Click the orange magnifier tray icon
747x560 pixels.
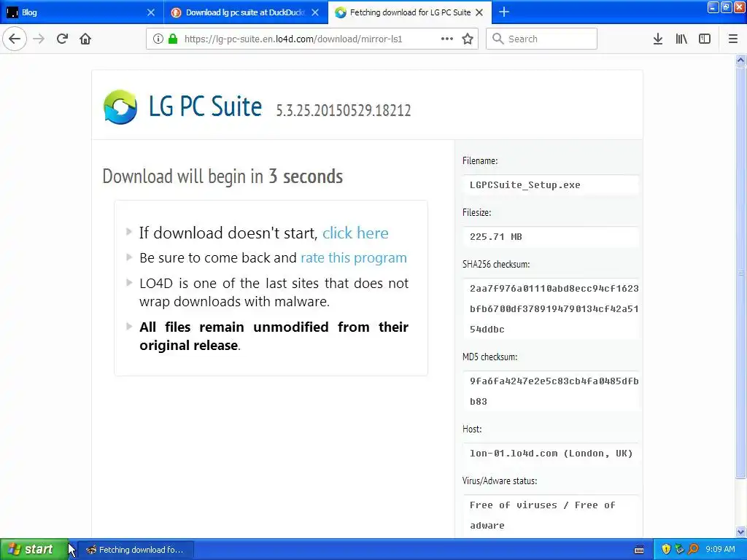694,549
